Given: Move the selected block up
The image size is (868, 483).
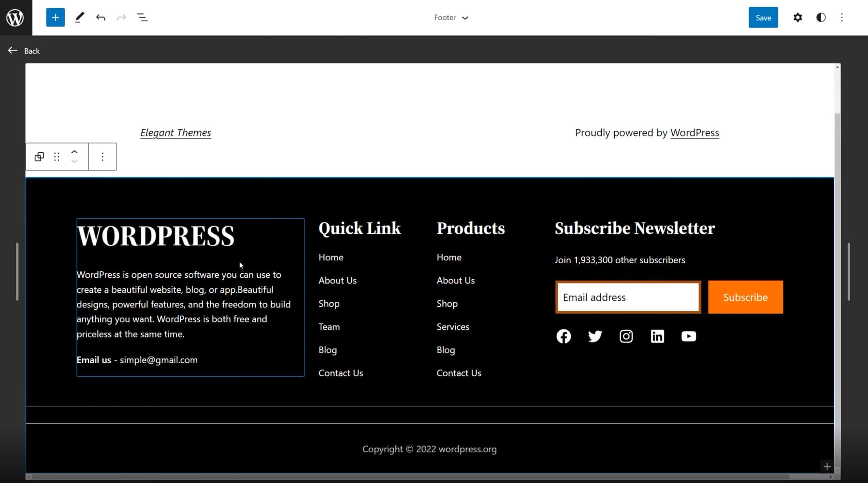Looking at the screenshot, I should (74, 151).
